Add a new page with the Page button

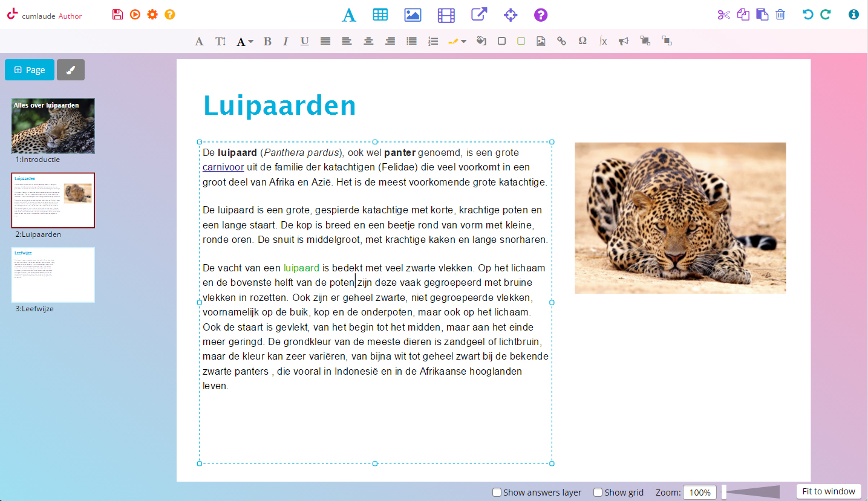coord(30,69)
